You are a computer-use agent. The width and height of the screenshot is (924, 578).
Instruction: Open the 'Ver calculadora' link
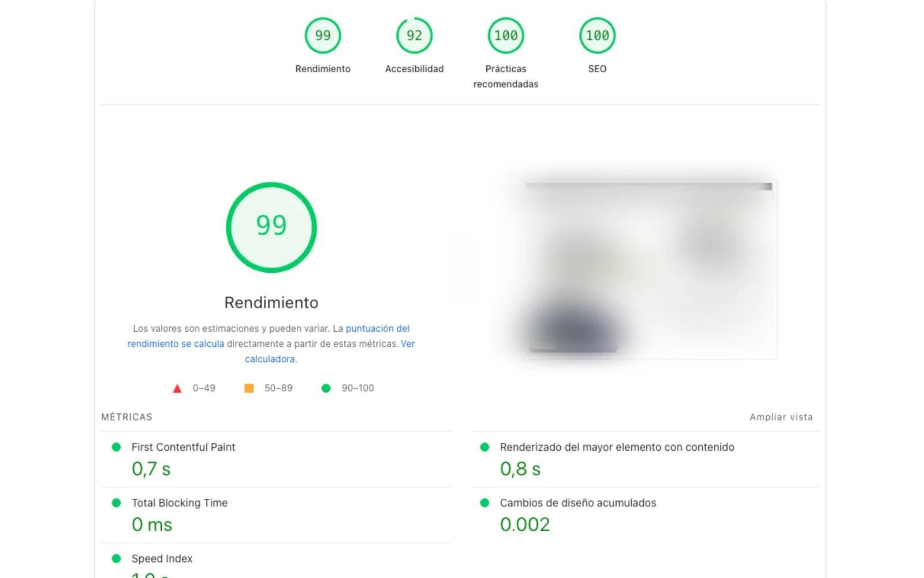click(x=330, y=351)
